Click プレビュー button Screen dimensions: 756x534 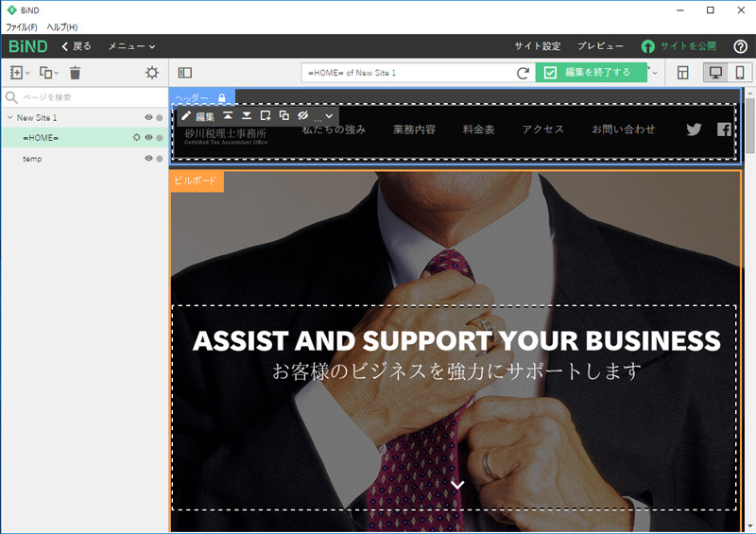601,46
